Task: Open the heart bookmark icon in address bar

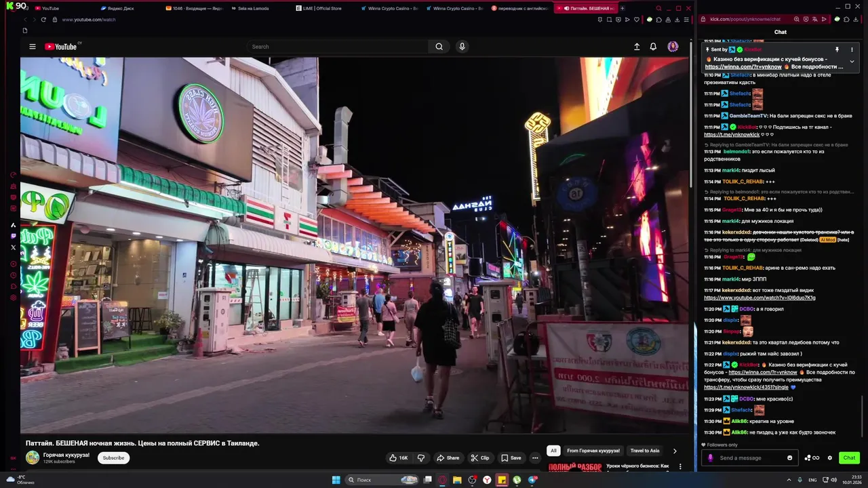Action: (x=636, y=20)
